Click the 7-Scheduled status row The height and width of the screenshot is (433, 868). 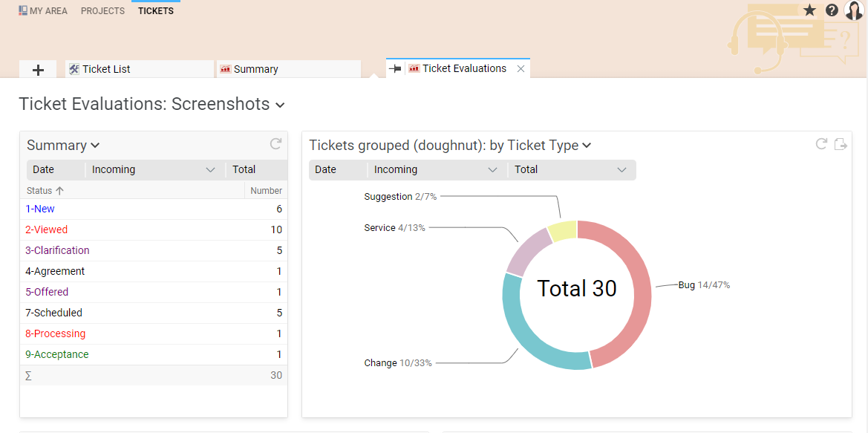(154, 313)
